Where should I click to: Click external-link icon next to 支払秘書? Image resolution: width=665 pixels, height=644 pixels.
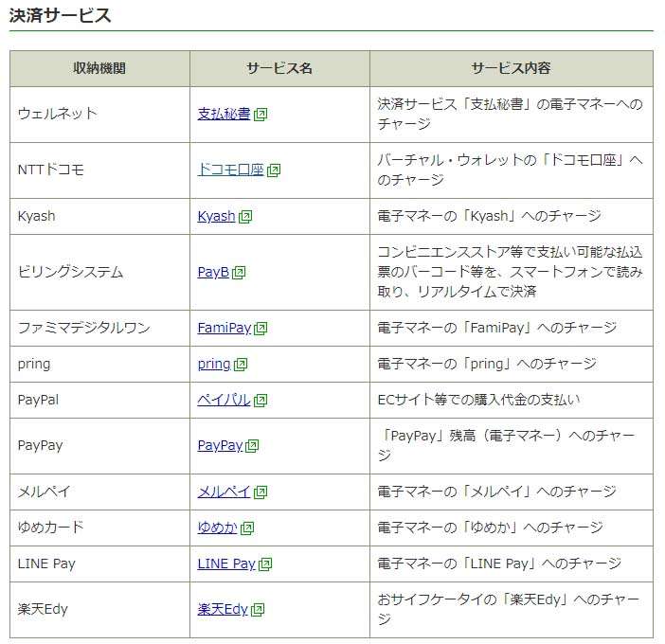(261, 115)
